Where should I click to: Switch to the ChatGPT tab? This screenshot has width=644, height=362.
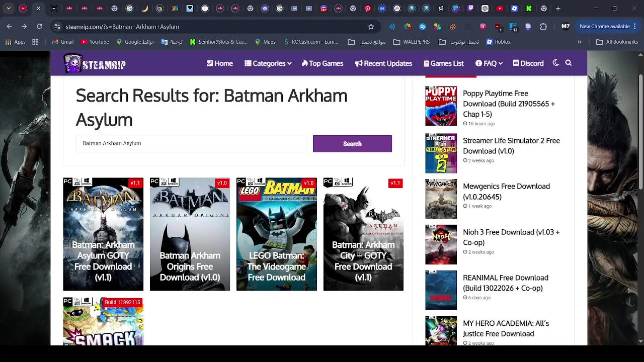tap(485, 9)
